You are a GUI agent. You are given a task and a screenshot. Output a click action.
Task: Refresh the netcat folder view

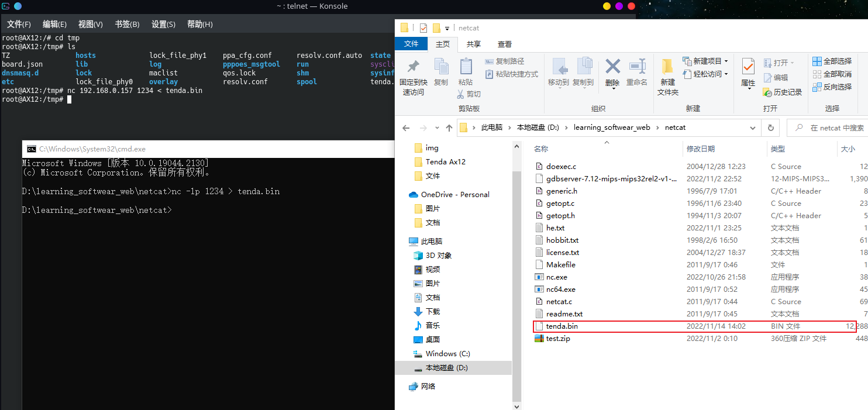pyautogui.click(x=771, y=128)
